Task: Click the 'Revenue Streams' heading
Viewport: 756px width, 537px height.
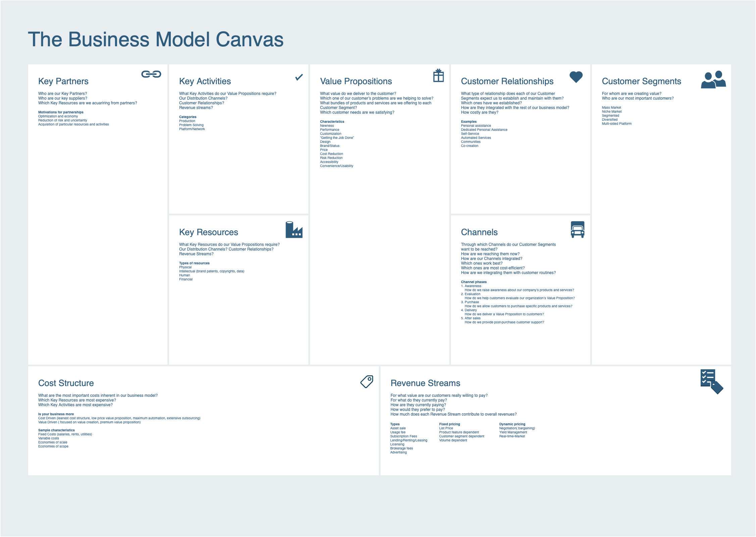Action: [425, 383]
